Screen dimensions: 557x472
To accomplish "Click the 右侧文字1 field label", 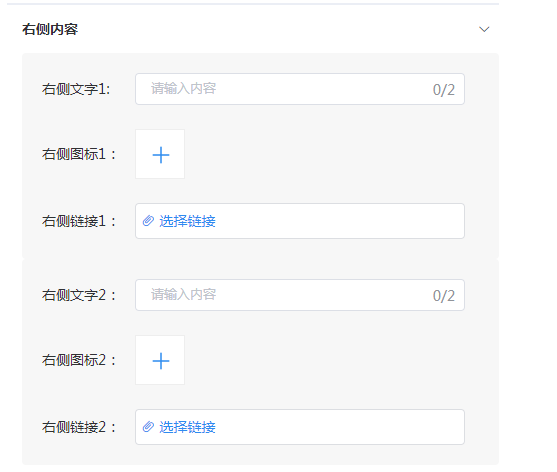I will (x=76, y=89).
